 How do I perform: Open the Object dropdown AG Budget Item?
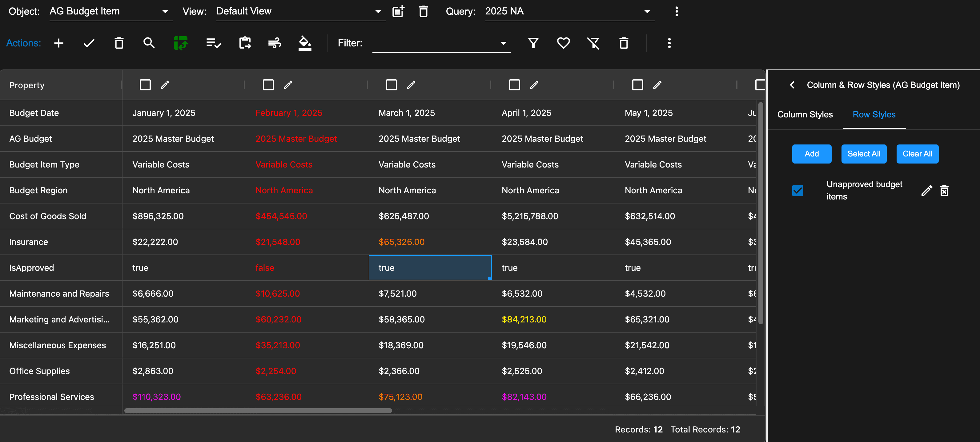[110, 11]
